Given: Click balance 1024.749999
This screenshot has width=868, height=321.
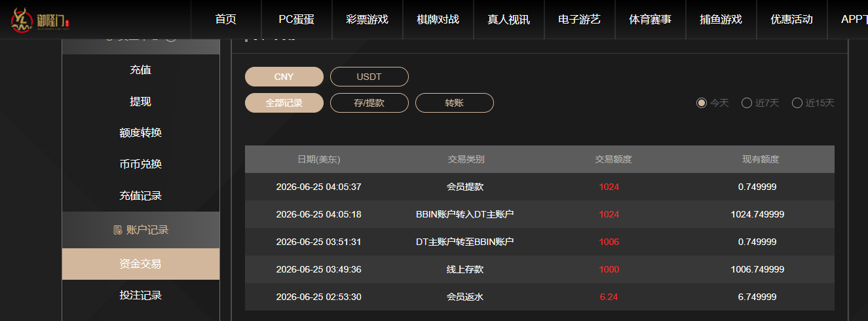Looking at the screenshot, I should (x=757, y=214).
